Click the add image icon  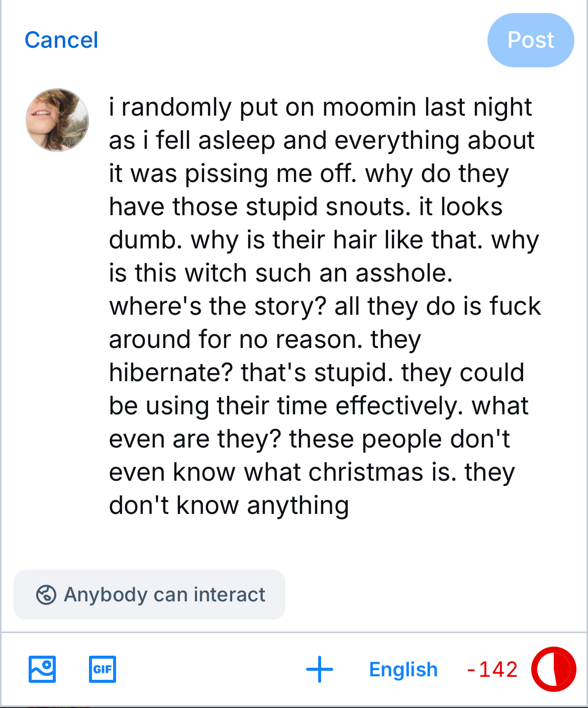[x=42, y=669]
